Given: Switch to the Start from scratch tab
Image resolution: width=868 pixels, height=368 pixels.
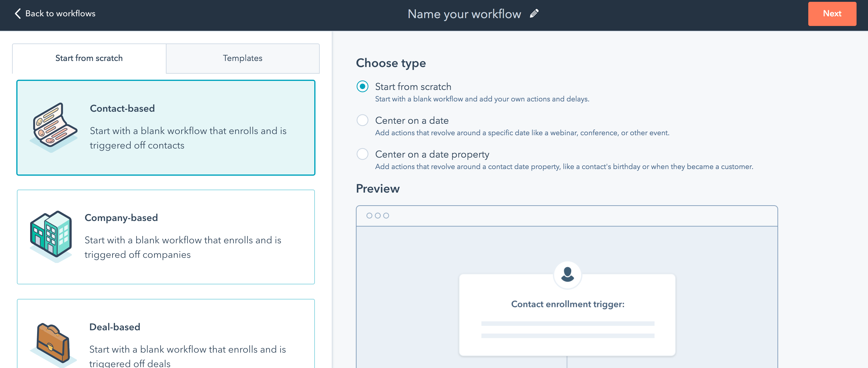Looking at the screenshot, I should [x=89, y=58].
